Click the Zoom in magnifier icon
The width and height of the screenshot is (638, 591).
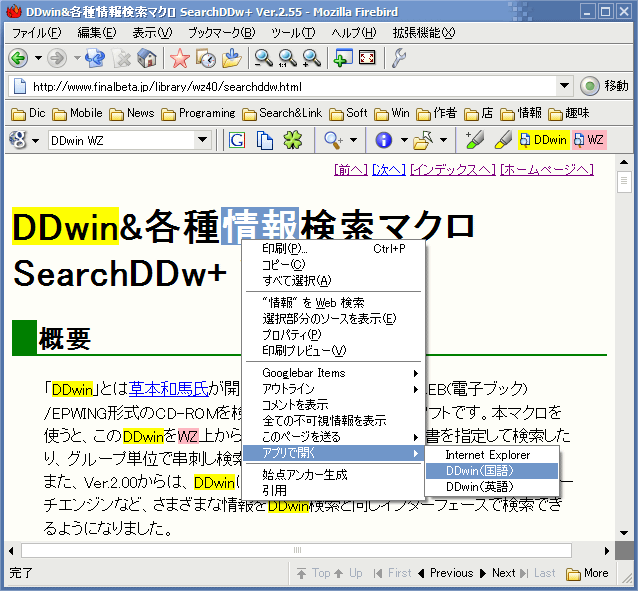(x=312, y=58)
